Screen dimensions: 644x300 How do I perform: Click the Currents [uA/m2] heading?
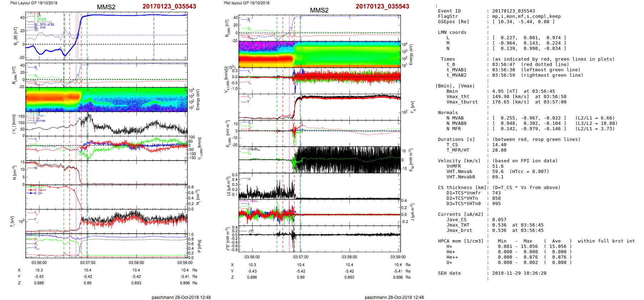point(461,214)
